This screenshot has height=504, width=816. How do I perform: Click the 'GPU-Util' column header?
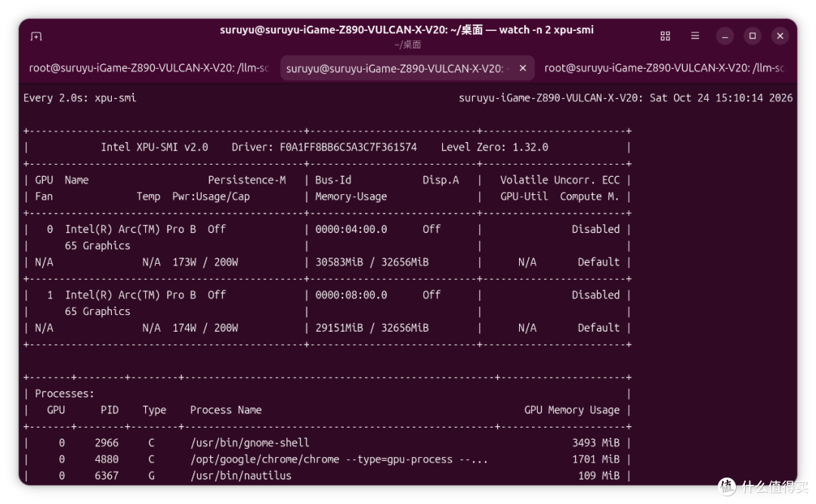pos(524,196)
